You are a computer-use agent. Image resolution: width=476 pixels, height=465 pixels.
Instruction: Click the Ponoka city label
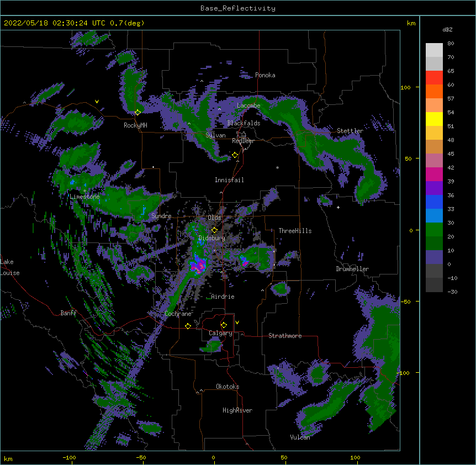click(265, 75)
